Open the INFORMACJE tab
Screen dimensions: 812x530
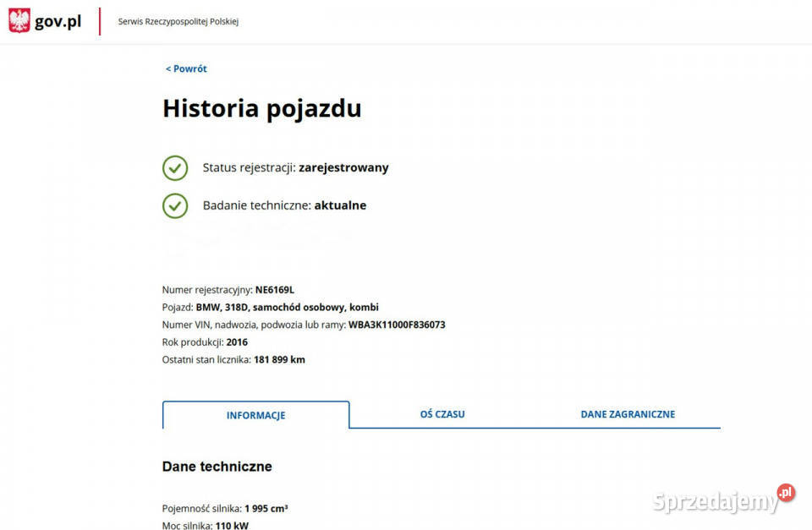(255, 415)
